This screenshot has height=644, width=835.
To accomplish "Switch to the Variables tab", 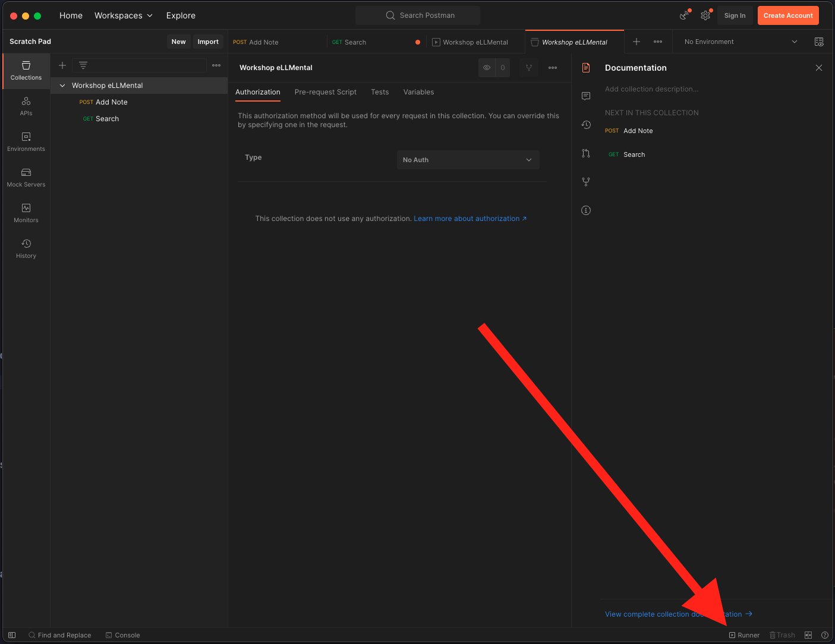I will [418, 92].
